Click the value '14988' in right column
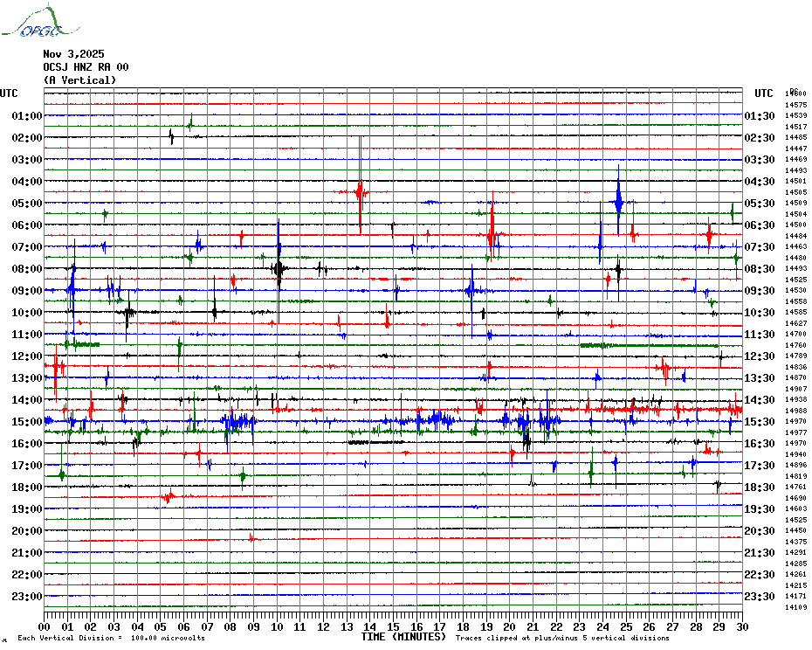This screenshot has width=812, height=650. tap(796, 411)
